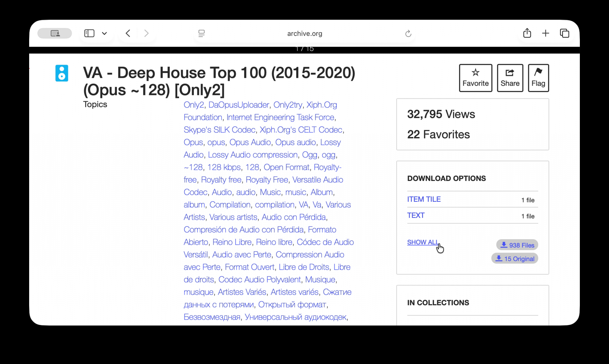Viewport: 609px width, 364px height.
Task: Download the 15 Original files
Action: click(x=515, y=259)
